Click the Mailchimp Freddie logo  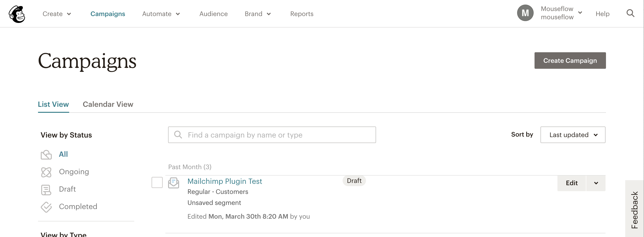point(17,14)
